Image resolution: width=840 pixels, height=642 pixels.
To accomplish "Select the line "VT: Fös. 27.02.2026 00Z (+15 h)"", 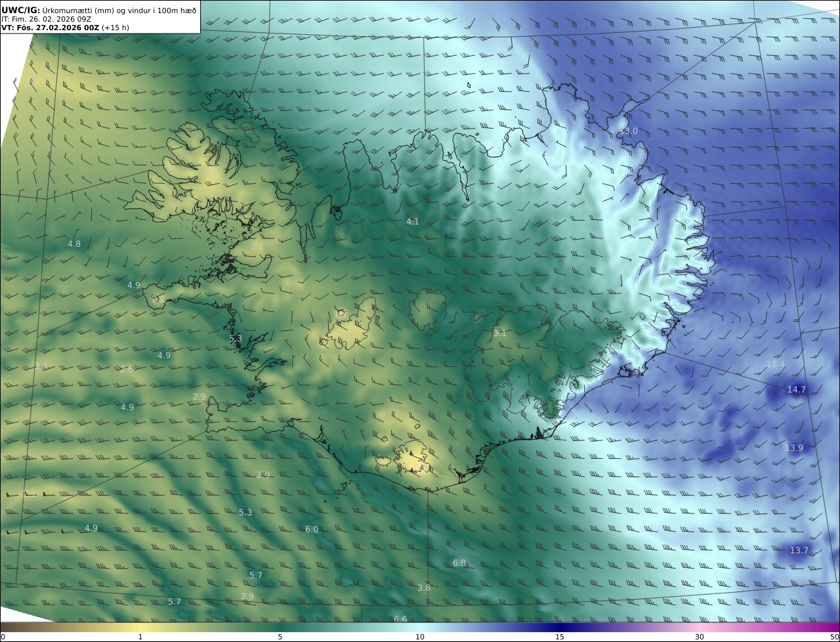I will point(65,28).
